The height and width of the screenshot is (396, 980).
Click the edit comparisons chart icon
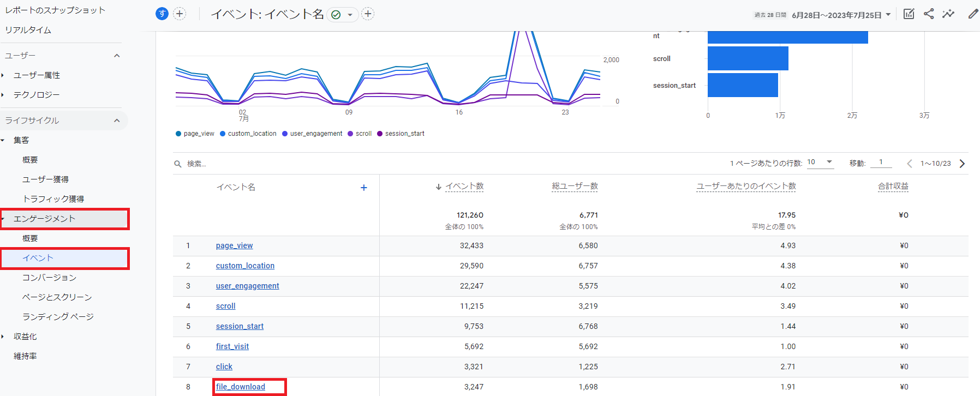[x=909, y=14]
